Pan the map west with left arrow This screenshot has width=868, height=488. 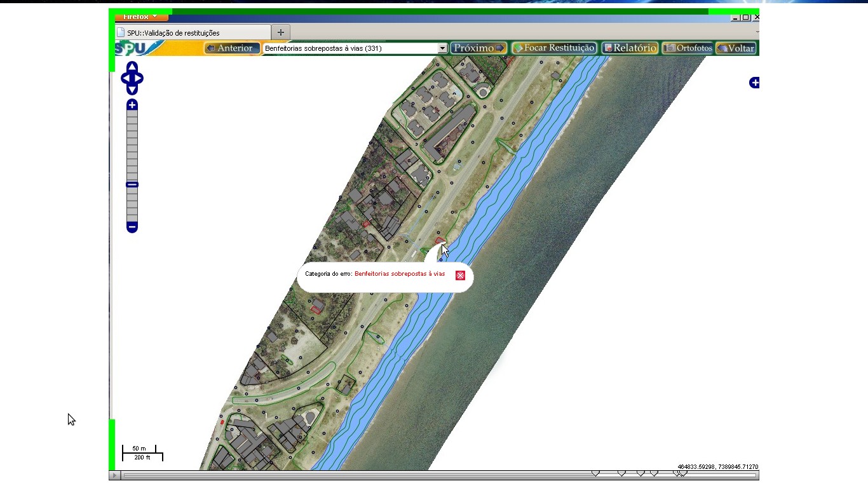(125, 78)
